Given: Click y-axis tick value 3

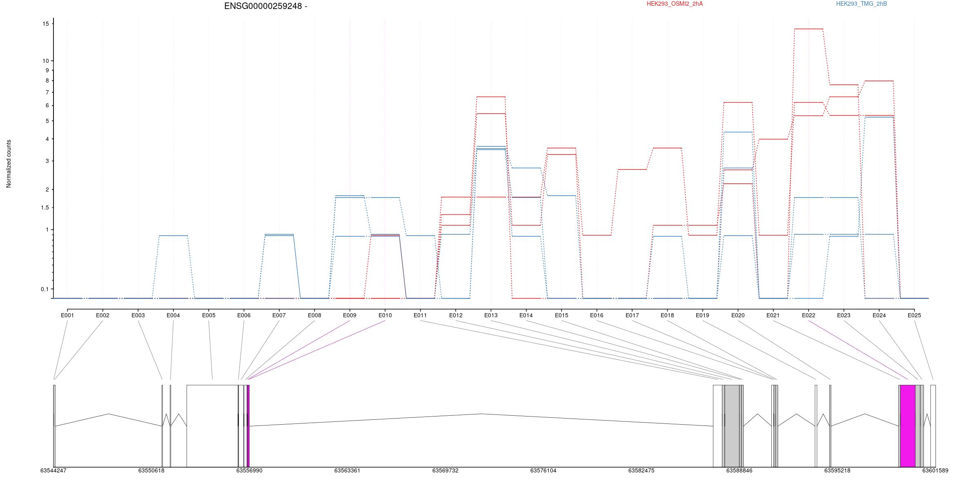Looking at the screenshot, I should 47,161.
